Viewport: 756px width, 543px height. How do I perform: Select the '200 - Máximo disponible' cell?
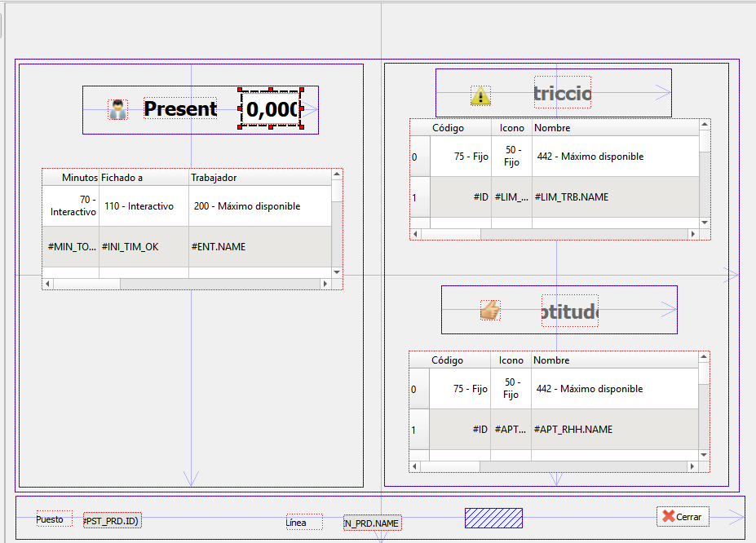[260, 205]
